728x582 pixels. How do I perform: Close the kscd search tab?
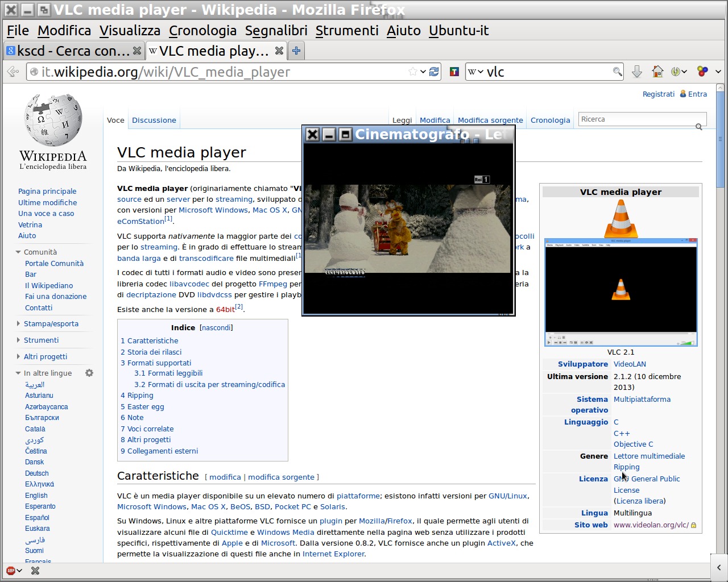click(x=136, y=51)
